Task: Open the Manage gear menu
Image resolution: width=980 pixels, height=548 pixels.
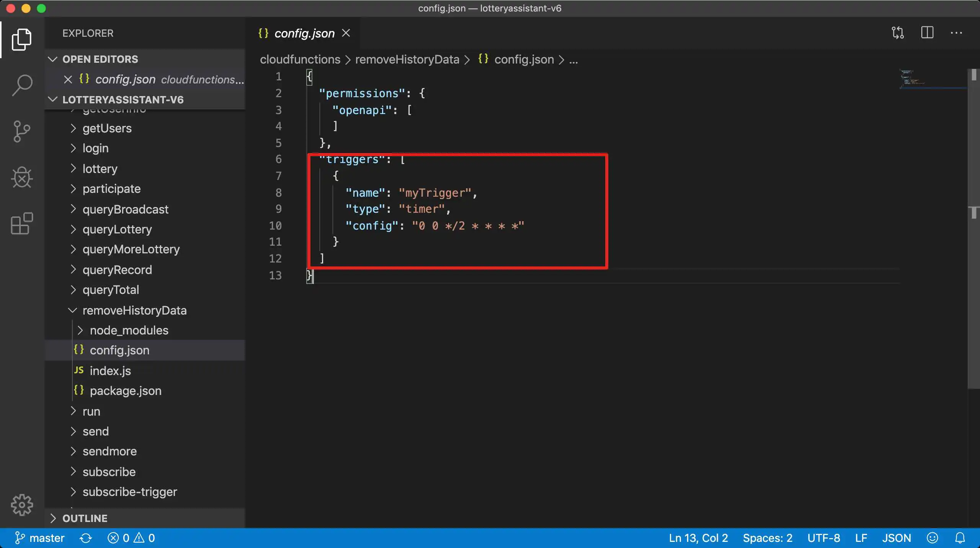Action: click(x=22, y=505)
